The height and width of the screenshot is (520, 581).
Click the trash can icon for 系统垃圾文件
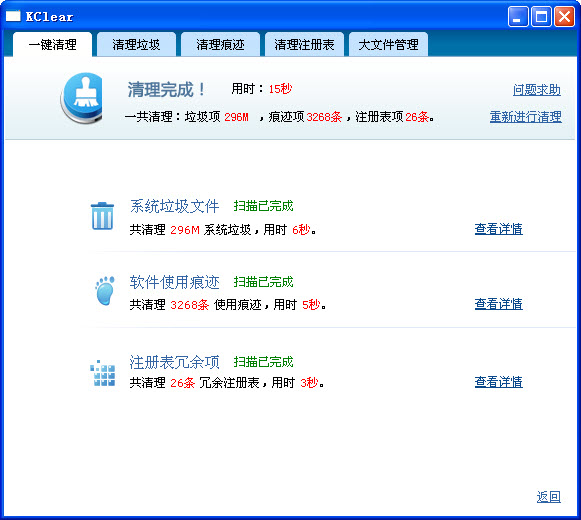pyautogui.click(x=102, y=216)
